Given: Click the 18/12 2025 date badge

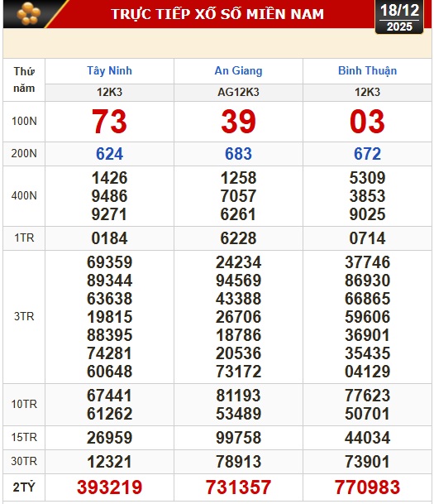Looking at the screenshot, I should (399, 17).
